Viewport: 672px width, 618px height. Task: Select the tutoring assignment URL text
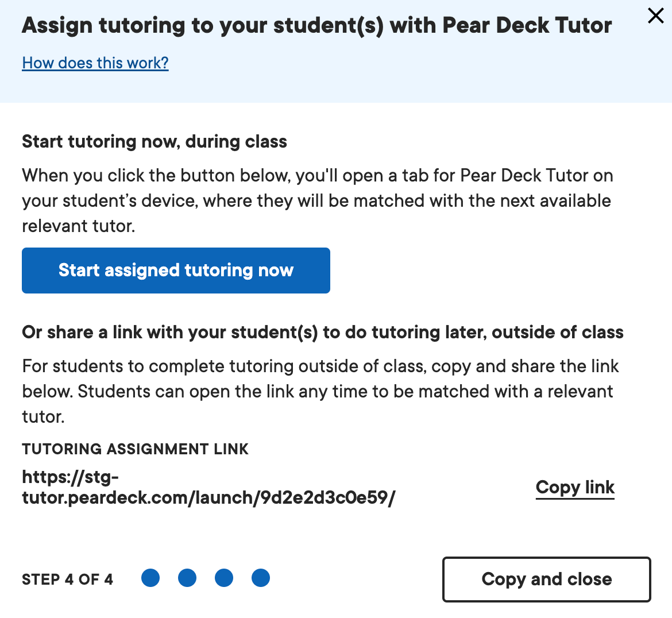(208, 487)
